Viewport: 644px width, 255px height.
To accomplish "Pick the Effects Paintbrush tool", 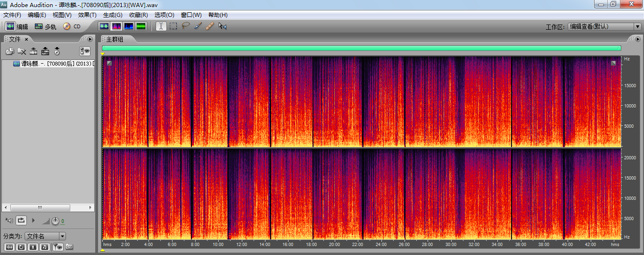I will [198, 26].
